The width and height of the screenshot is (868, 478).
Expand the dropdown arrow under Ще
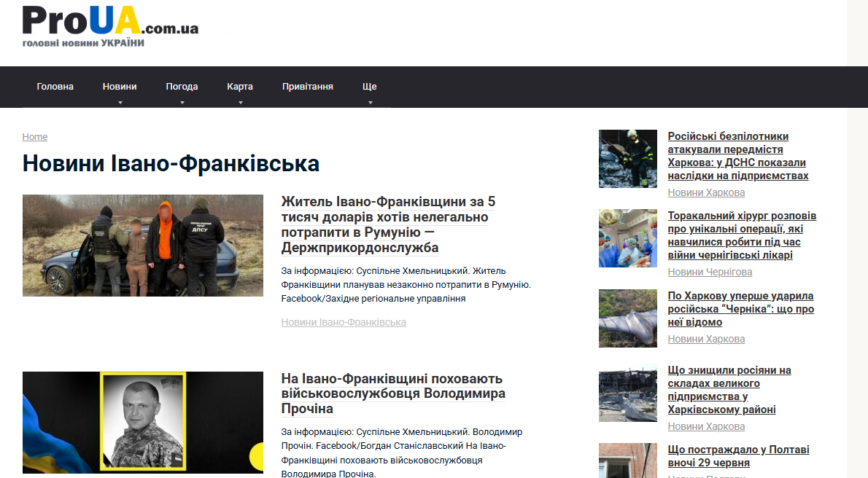371,102
